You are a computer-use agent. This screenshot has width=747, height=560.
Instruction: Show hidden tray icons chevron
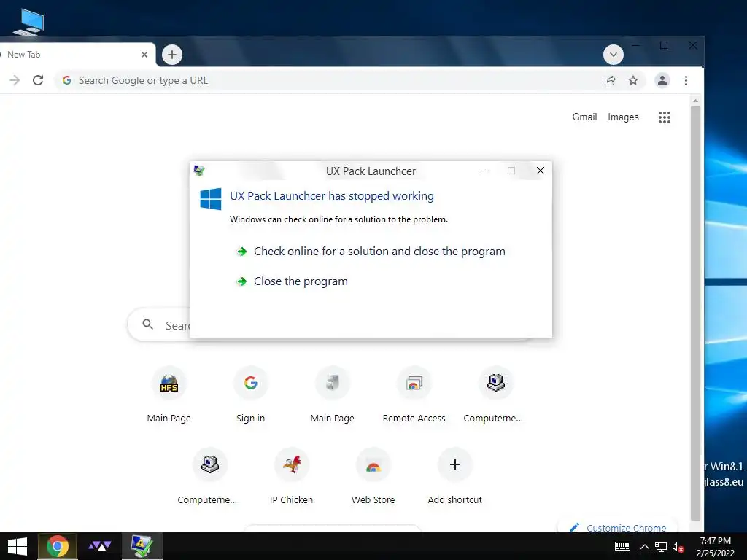[x=645, y=547]
